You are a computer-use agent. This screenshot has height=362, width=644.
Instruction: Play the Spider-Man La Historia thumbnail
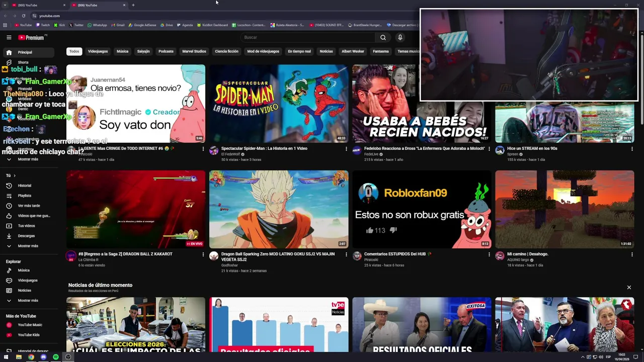[278, 104]
